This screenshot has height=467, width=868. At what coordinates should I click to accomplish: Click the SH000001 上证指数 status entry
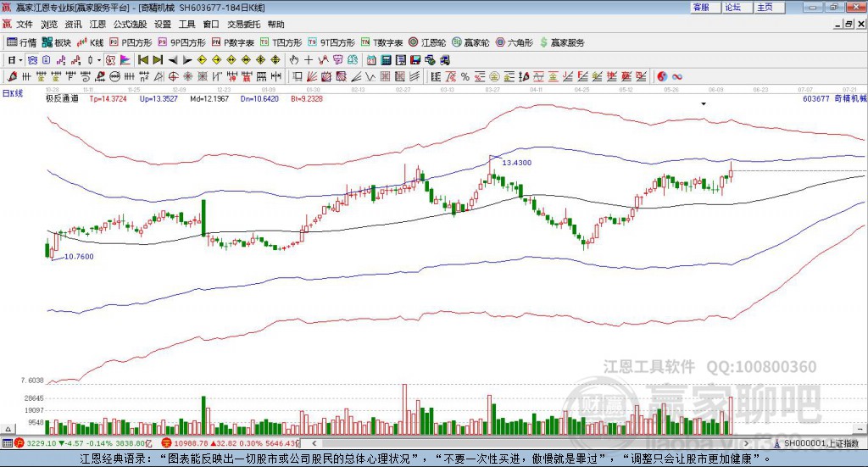816,443
